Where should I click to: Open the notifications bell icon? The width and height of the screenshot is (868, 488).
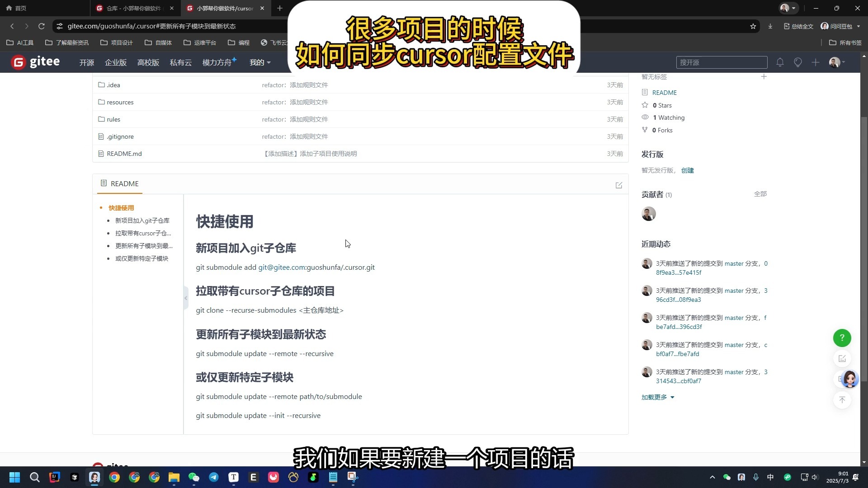pos(780,62)
